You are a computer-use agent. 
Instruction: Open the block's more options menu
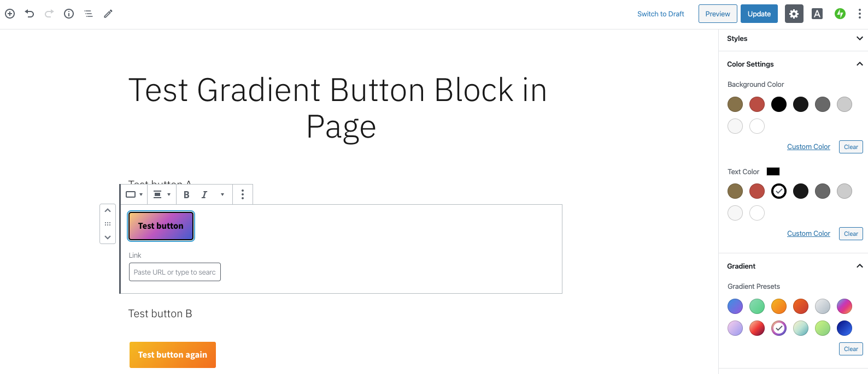coord(243,194)
